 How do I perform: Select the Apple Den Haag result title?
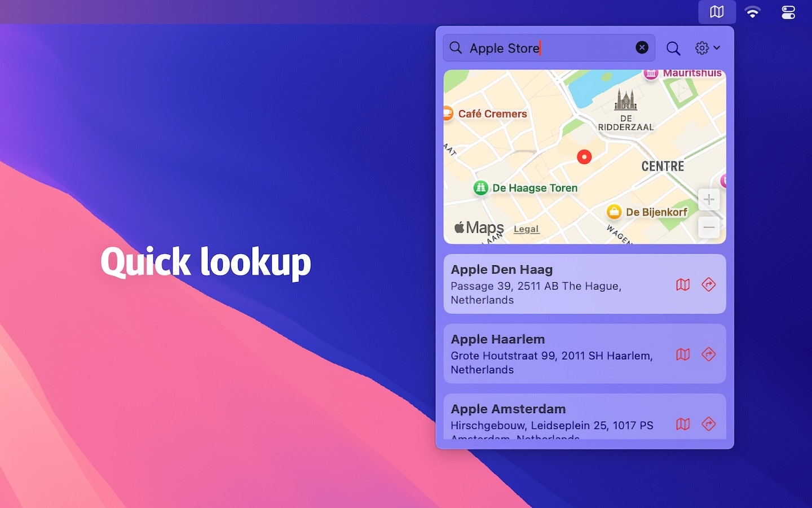501,270
